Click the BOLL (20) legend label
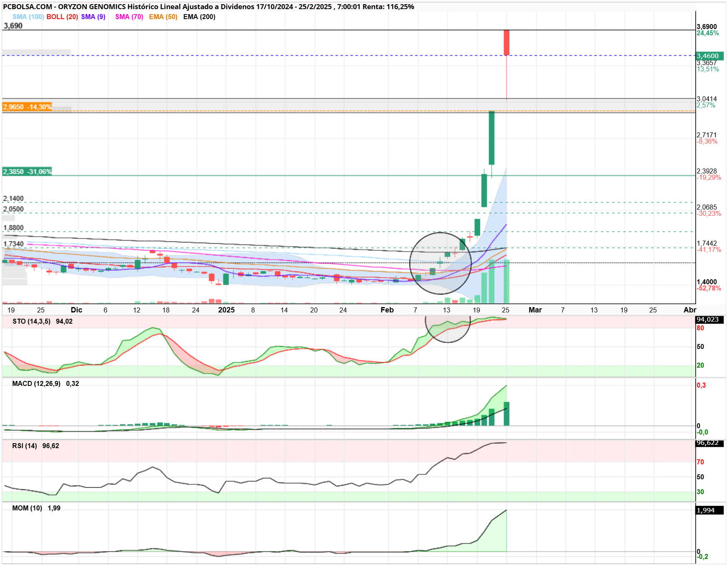This screenshot has height=566, width=728. point(62,17)
